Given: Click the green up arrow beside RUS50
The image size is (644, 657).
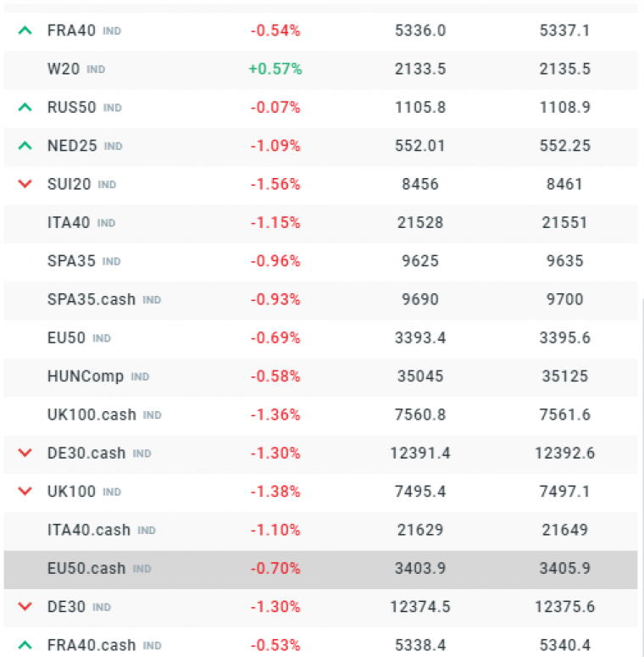Looking at the screenshot, I should pyautogui.click(x=25, y=108).
